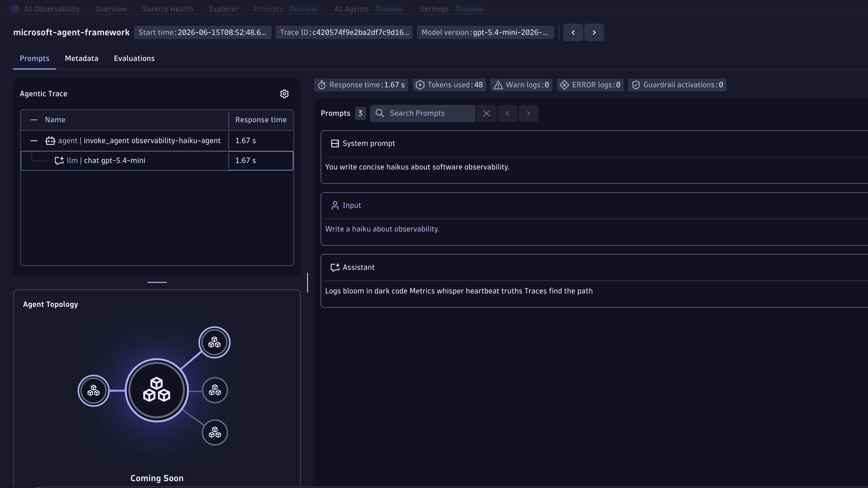Click the vertical pane splitter handle

point(307,283)
